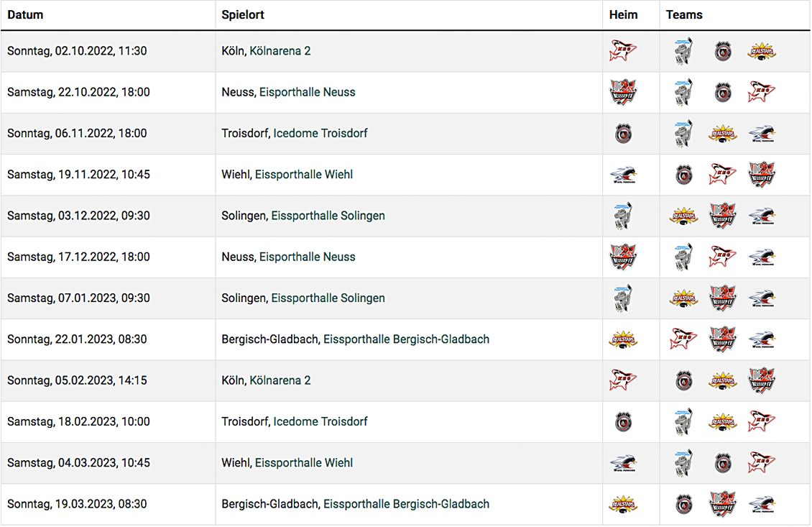Open the Eissporthalle Bergisch-Gladbach link for 19.03.2023

coord(407,504)
